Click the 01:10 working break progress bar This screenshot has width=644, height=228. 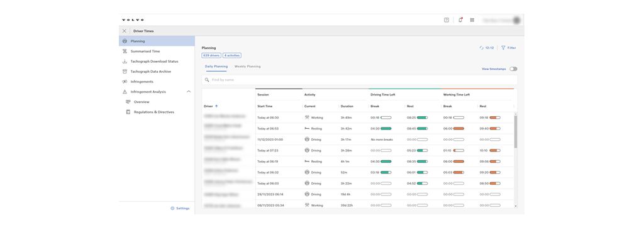458,151
